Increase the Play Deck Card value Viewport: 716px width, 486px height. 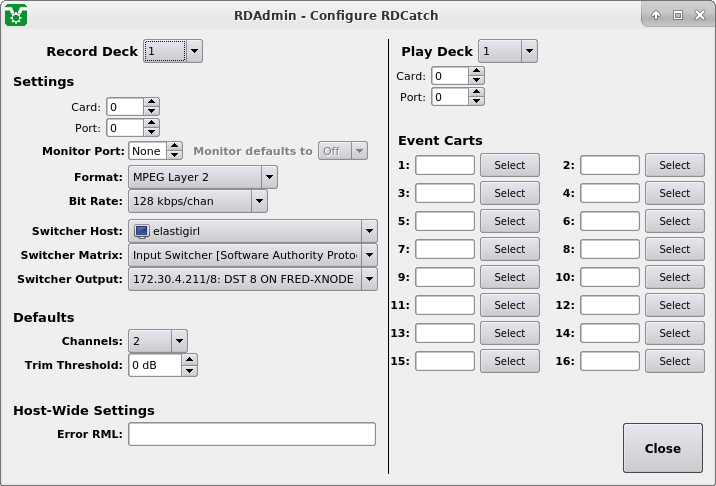pyautogui.click(x=477, y=71)
